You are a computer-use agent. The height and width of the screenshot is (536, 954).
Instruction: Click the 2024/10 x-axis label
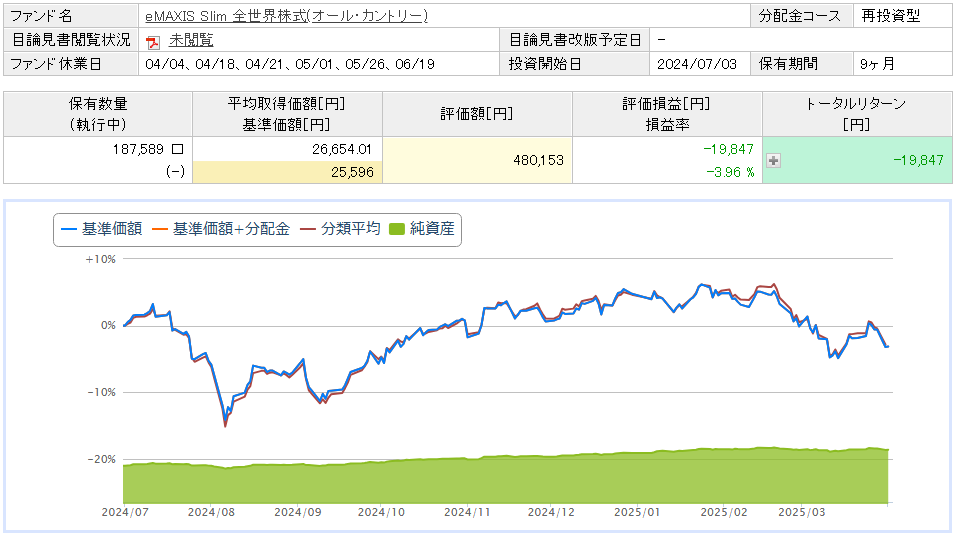pos(381,512)
